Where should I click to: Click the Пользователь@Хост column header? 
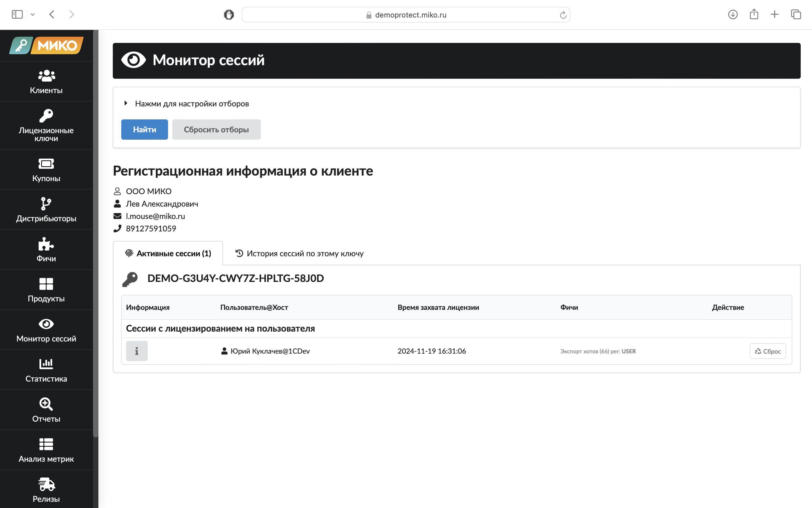[254, 307]
